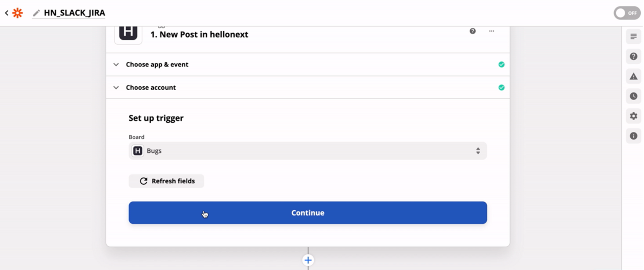644x270 pixels.
Task: Open the history clock sidebar icon
Action: click(x=633, y=96)
